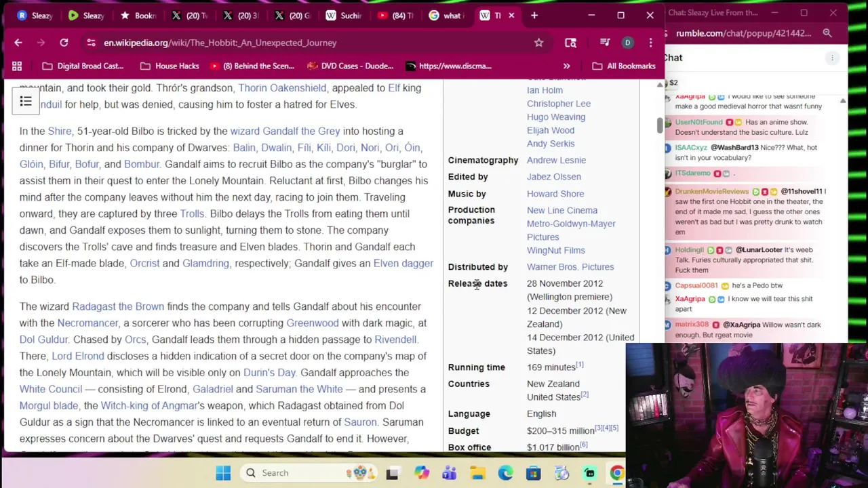Show hidden bookmarks with the chevron
Viewport: 868px width, 488px height.
566,66
